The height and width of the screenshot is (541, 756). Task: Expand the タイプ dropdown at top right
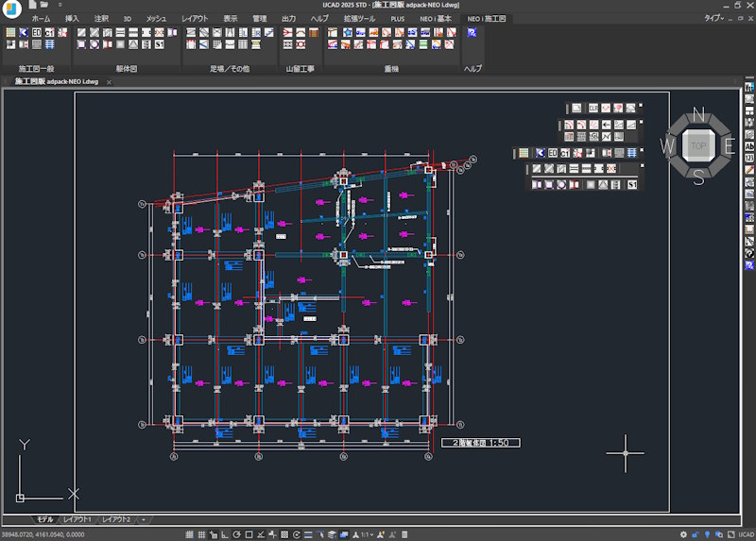pyautogui.click(x=716, y=18)
